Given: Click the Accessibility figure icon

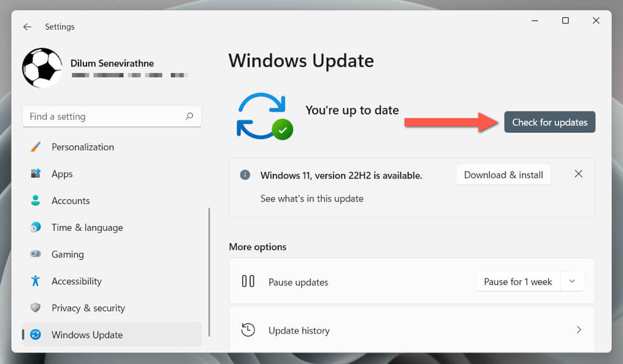Looking at the screenshot, I should (x=35, y=281).
